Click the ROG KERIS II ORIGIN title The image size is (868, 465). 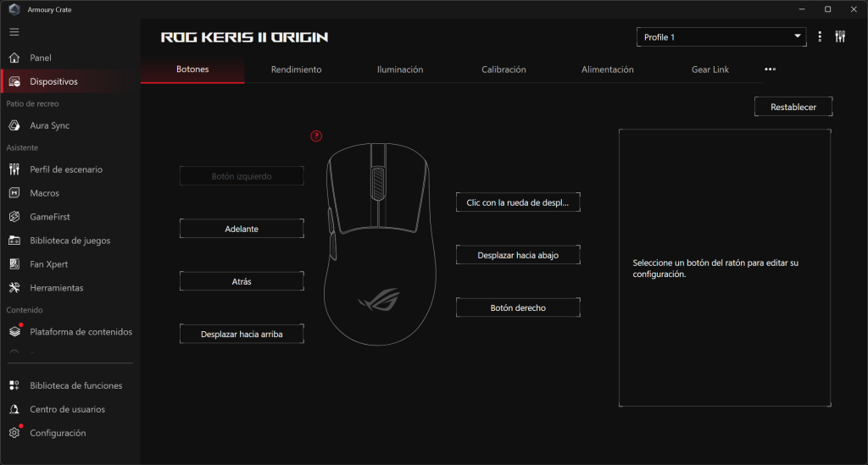(244, 37)
